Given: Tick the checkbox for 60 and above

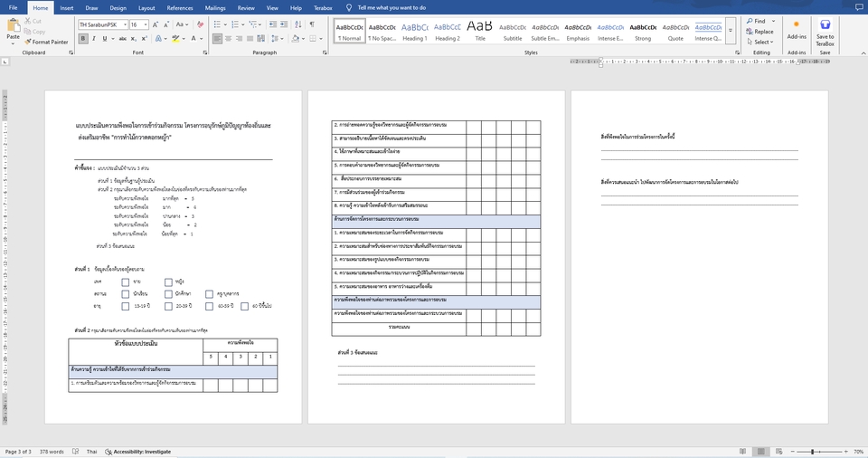Looking at the screenshot, I should tap(245, 306).
